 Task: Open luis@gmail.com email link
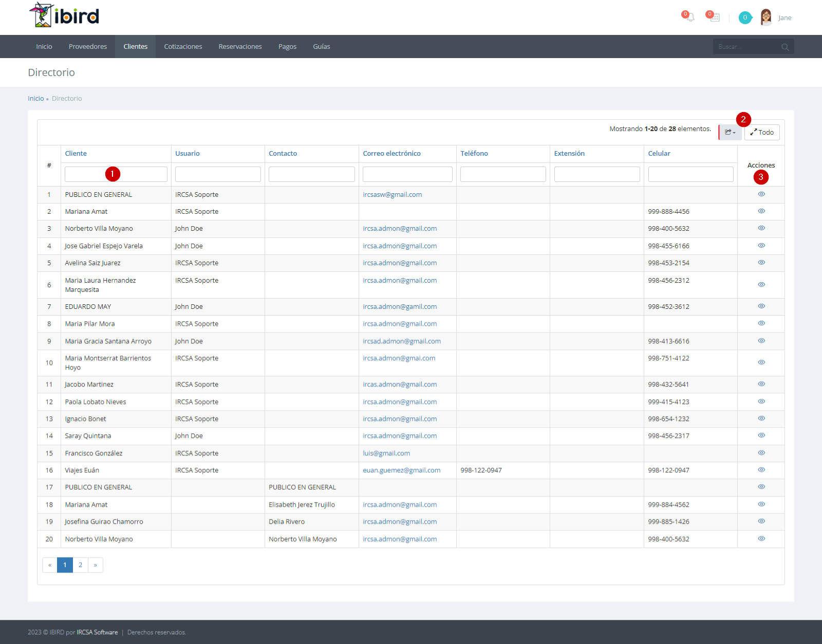[x=386, y=453]
